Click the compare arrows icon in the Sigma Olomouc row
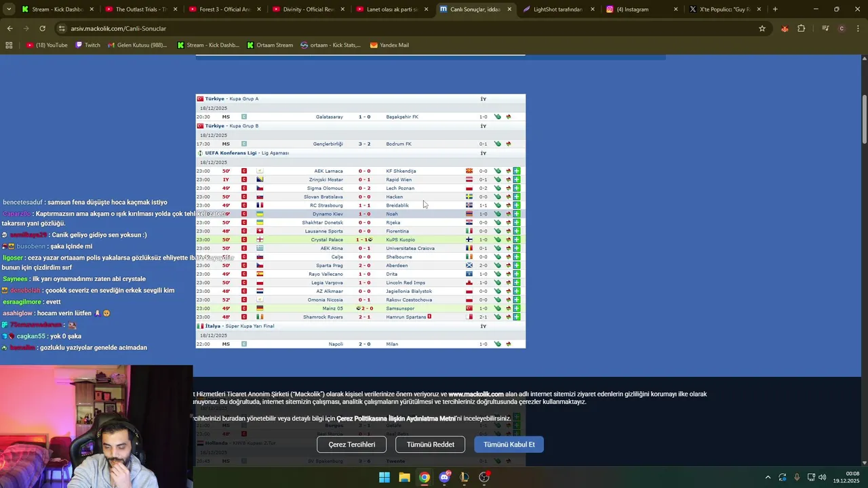 click(x=508, y=188)
